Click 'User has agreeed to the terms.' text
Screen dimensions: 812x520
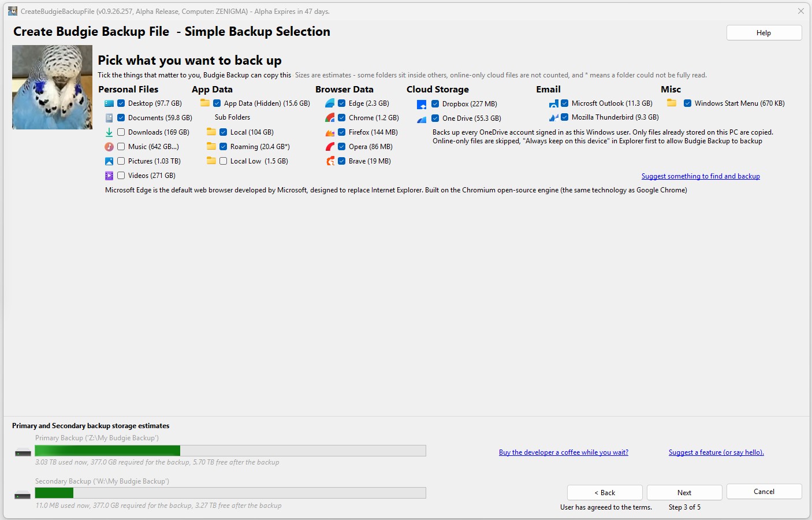pyautogui.click(x=606, y=507)
